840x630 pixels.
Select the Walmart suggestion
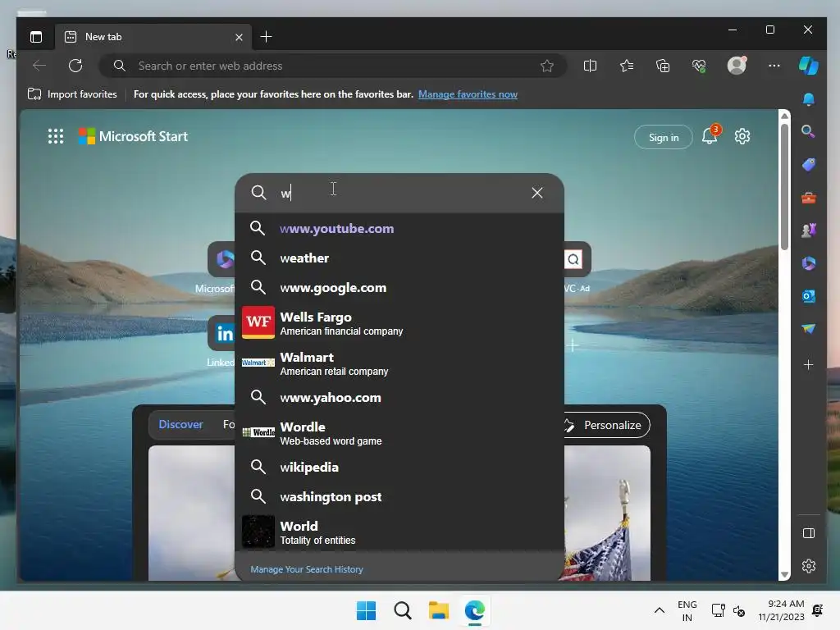point(399,363)
